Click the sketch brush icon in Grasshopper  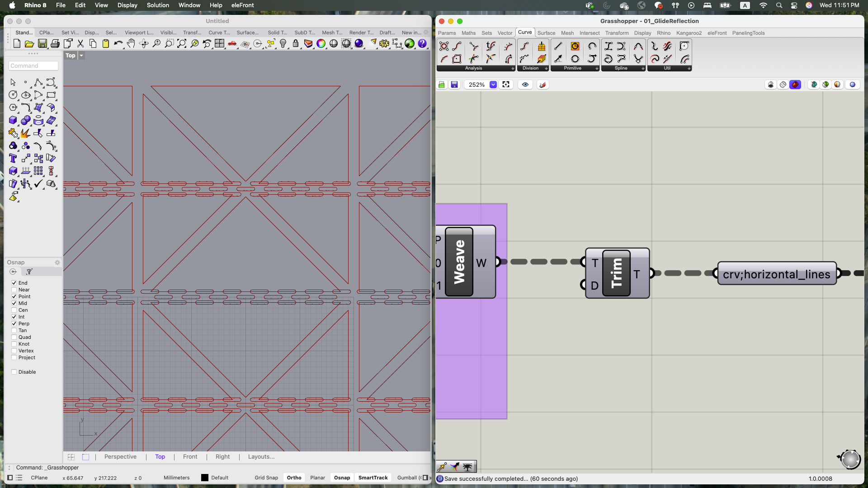tap(543, 84)
